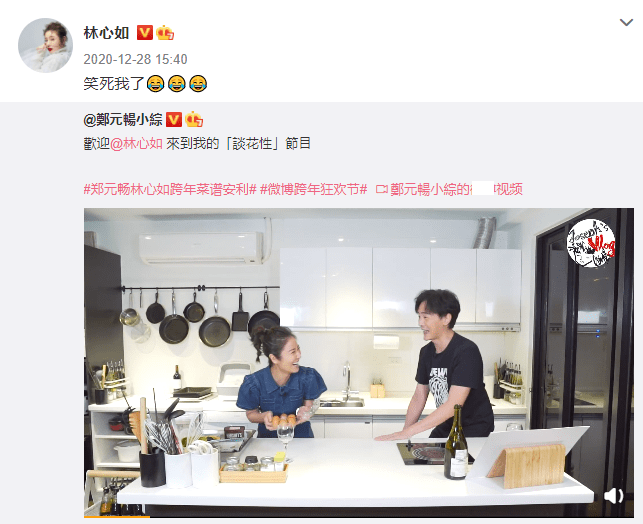This screenshot has width=643, height=524.
Task: Open the post timestamp 2020-12-28 15:40
Action: tap(135, 59)
